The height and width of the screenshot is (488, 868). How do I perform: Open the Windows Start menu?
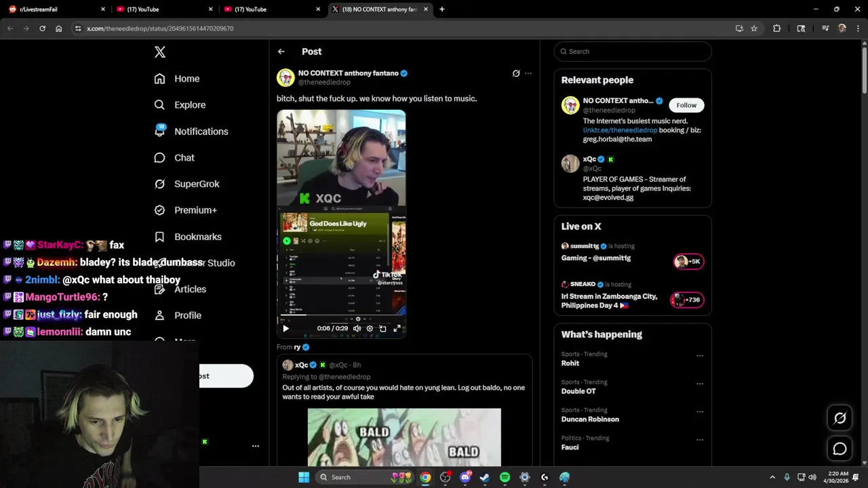coord(304,477)
